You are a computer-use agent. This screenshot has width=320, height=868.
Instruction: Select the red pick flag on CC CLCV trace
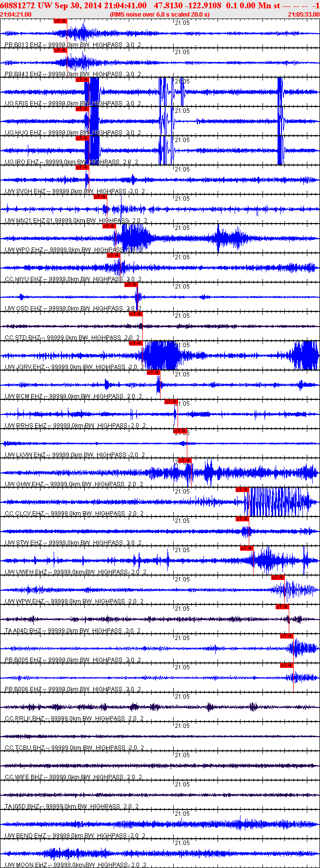[x=242, y=490]
